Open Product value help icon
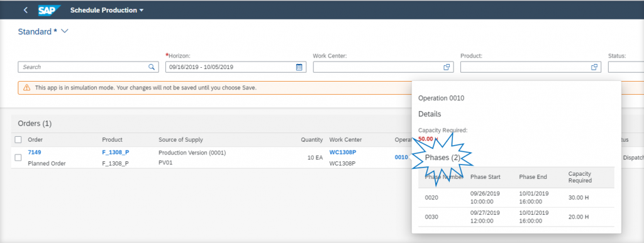Viewport: 644px width, 243px height. click(x=594, y=67)
